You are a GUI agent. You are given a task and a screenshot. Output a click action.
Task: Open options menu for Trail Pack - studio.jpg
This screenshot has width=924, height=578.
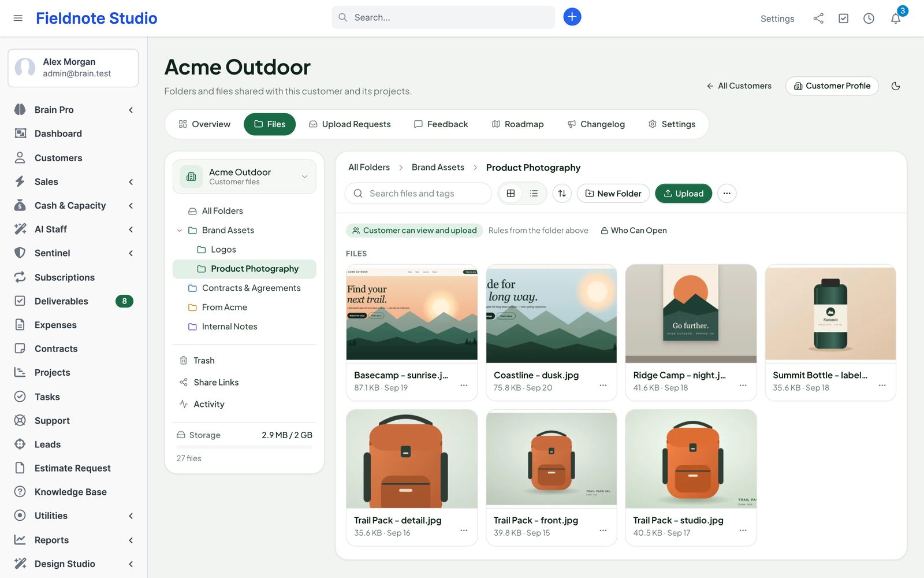click(x=743, y=530)
